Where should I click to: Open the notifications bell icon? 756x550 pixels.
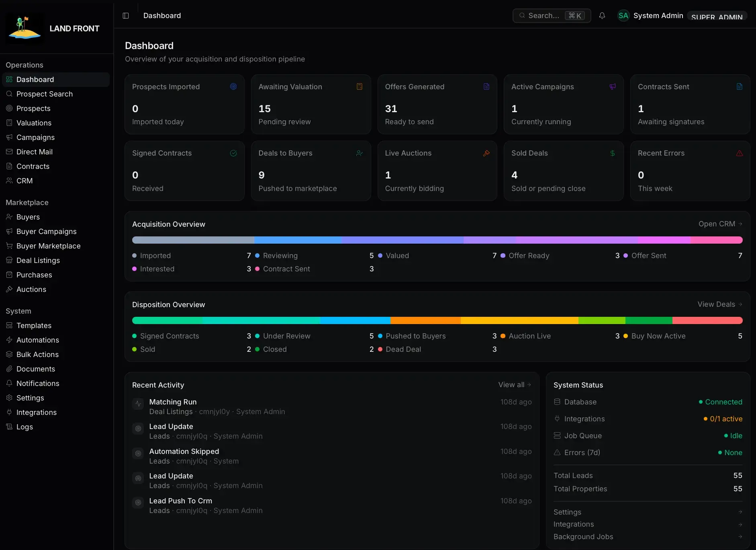(x=602, y=16)
